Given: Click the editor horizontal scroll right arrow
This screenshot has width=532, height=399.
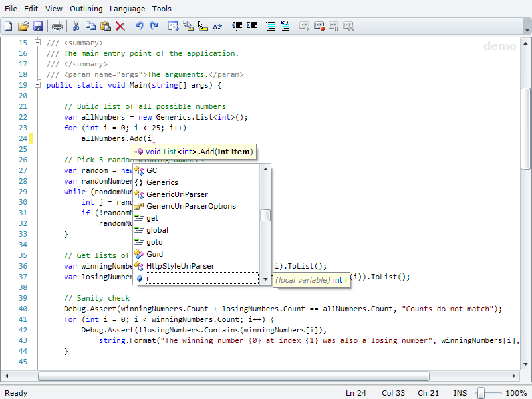Looking at the screenshot, I should pyautogui.click(x=514, y=376).
